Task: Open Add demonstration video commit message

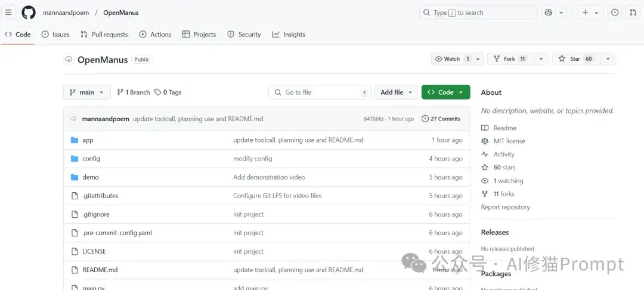Action: click(x=269, y=177)
